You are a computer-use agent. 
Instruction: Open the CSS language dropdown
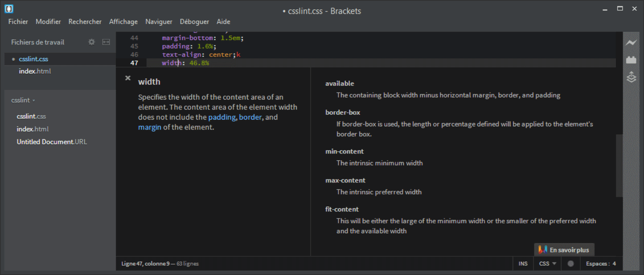[x=548, y=263]
